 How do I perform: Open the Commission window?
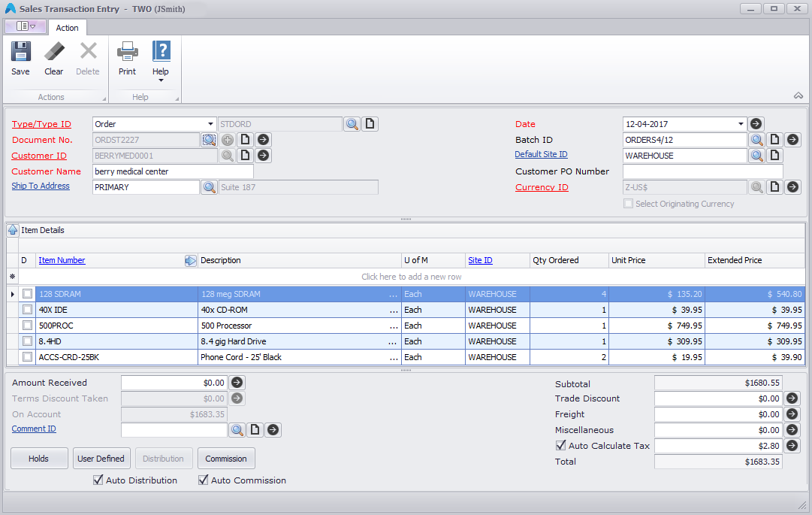click(x=226, y=459)
